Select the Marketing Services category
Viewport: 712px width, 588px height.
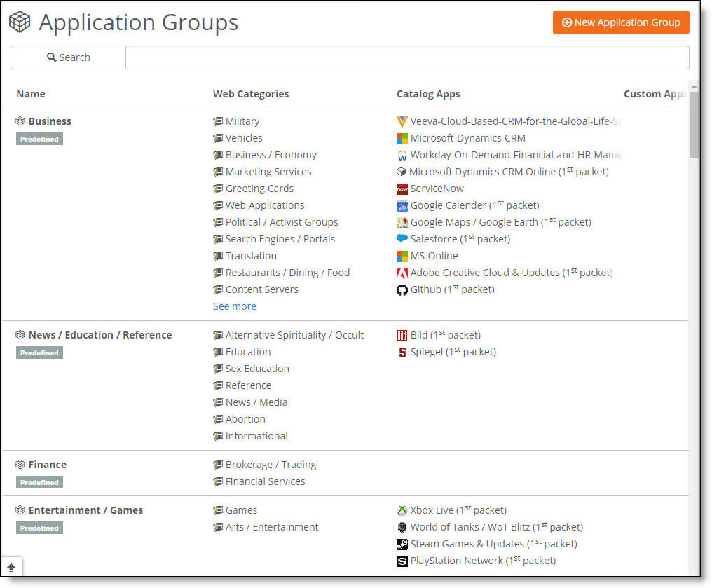pos(268,172)
